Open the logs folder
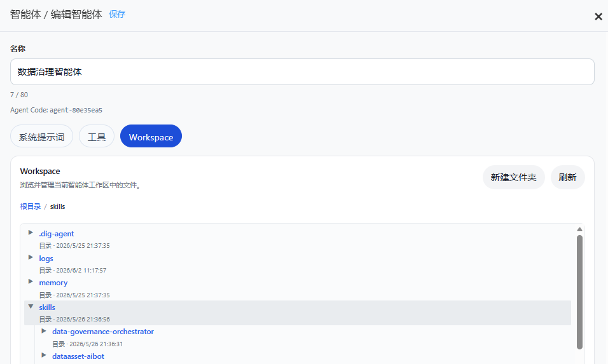The image size is (608, 364). coord(46,259)
